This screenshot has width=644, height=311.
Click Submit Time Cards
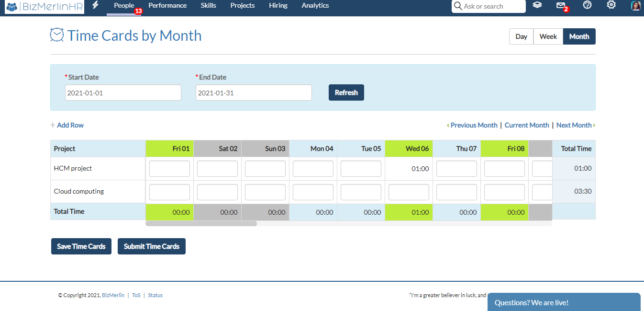151,246
